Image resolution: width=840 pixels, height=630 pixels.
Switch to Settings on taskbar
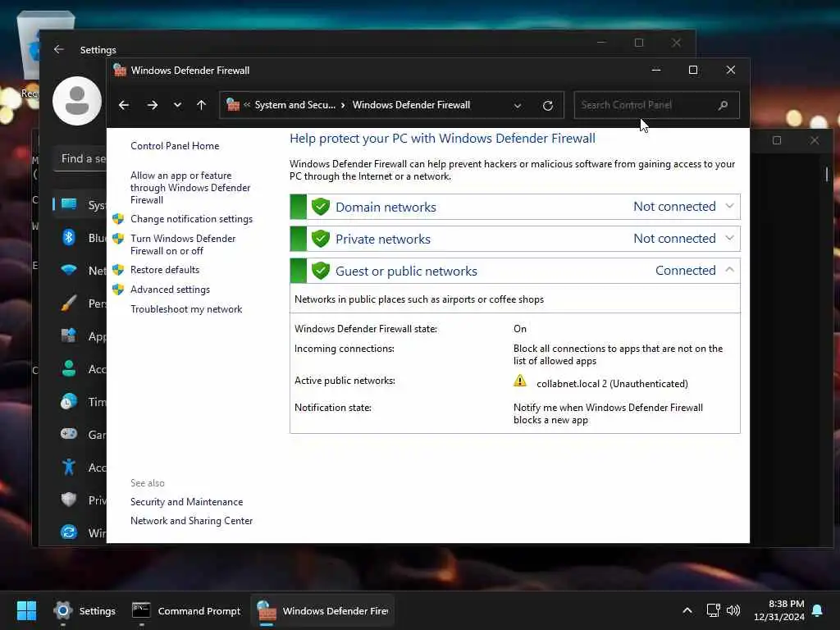point(84,610)
